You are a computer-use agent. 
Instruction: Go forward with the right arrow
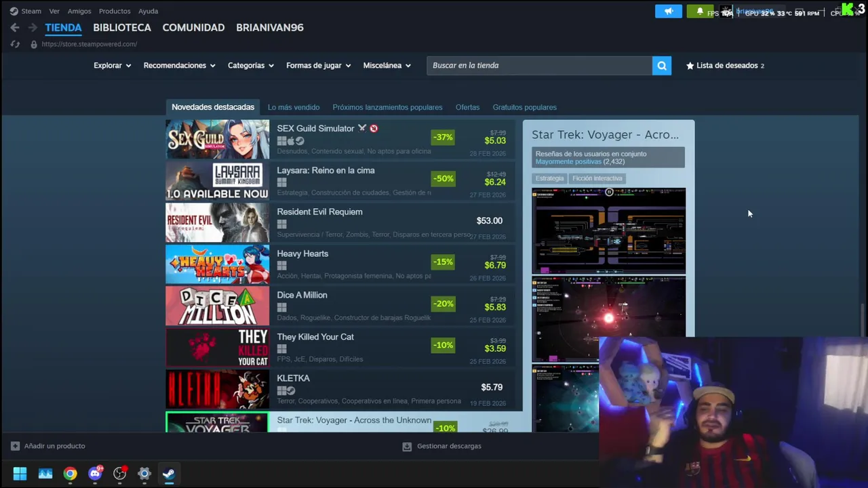tap(33, 28)
